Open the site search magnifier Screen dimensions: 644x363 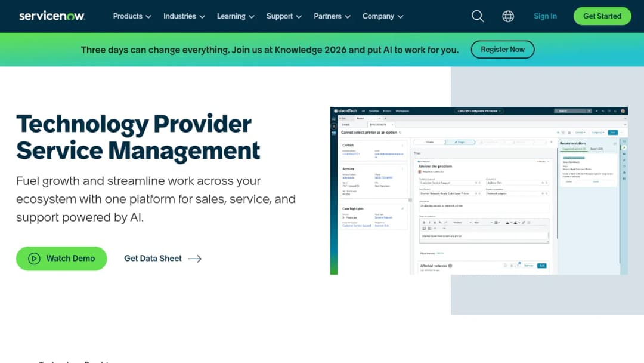pyautogui.click(x=478, y=16)
